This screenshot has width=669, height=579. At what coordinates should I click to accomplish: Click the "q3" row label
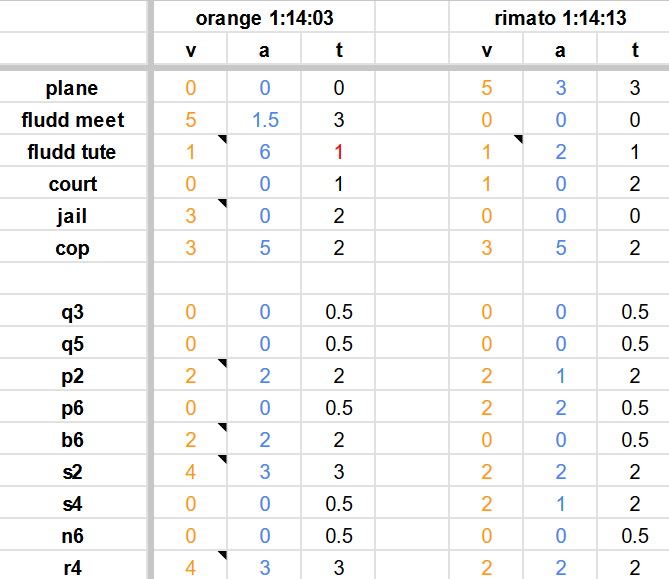coord(73,312)
